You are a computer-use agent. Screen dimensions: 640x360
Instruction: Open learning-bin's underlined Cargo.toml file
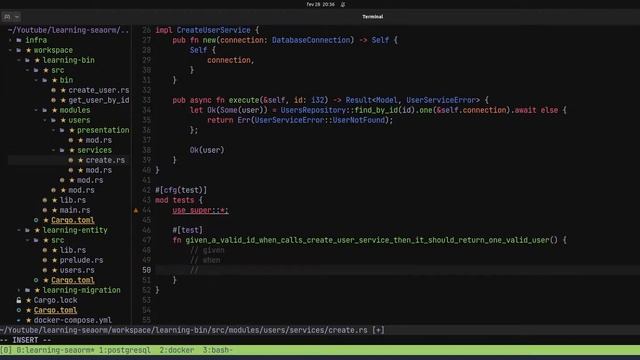tap(73, 220)
